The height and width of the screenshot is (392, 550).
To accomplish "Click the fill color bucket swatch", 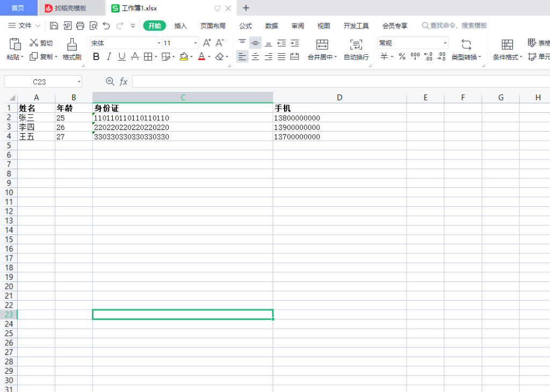I will pos(184,56).
